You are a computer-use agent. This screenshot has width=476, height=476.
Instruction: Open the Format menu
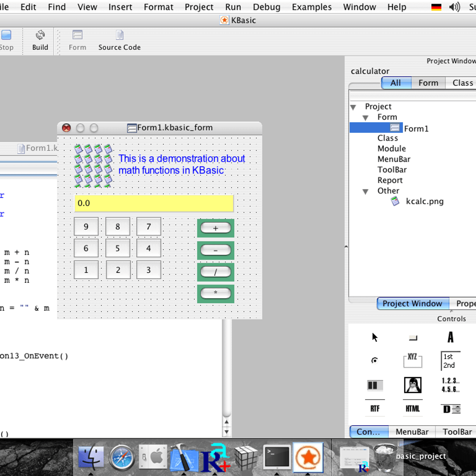[159, 7]
